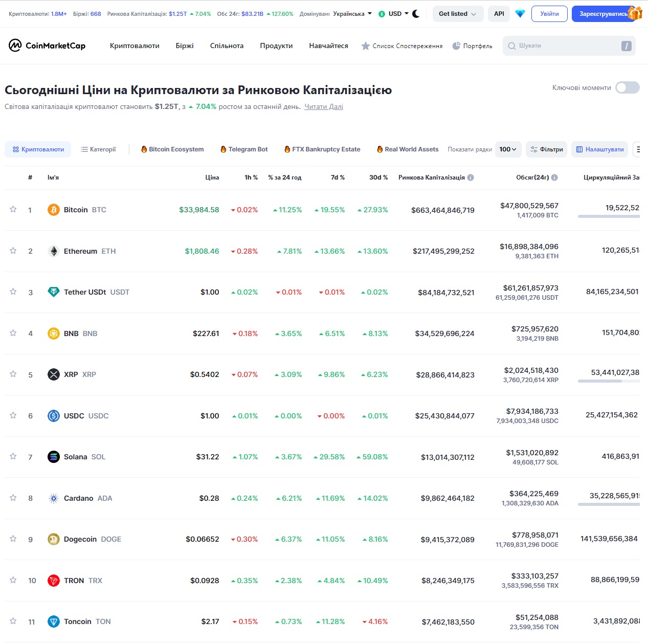Click the CoinMarketCap logo
The width and height of the screenshot is (648, 644).
click(47, 46)
